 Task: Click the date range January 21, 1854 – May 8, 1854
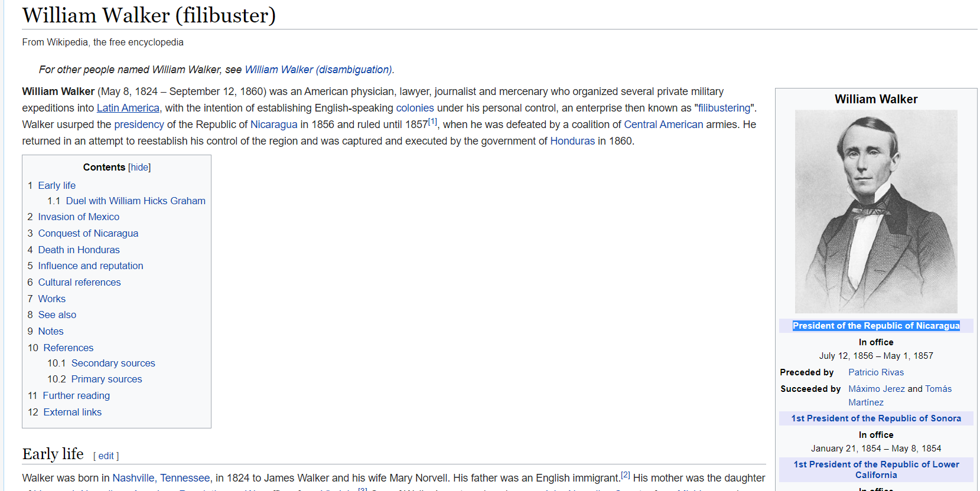point(876,449)
